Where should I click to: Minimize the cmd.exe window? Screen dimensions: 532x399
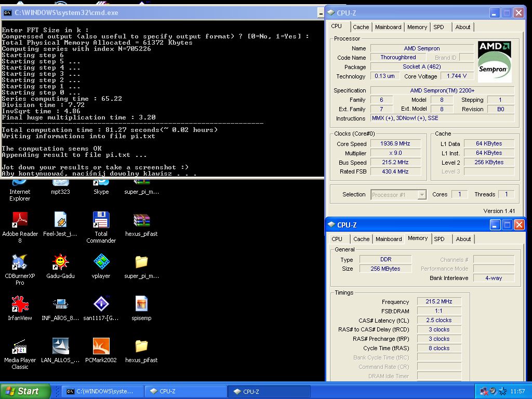tap(321, 13)
